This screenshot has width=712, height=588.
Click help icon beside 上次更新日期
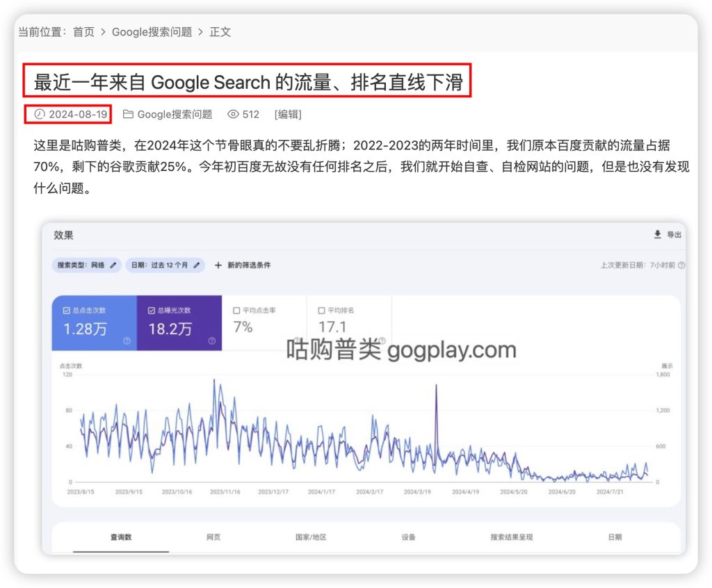point(681,266)
